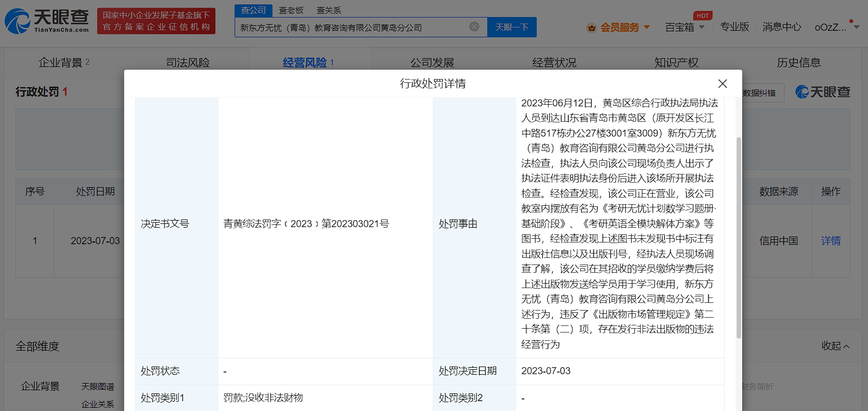Click the 信用中国 data source cell
Screen dimensions: 868x411
click(778, 240)
